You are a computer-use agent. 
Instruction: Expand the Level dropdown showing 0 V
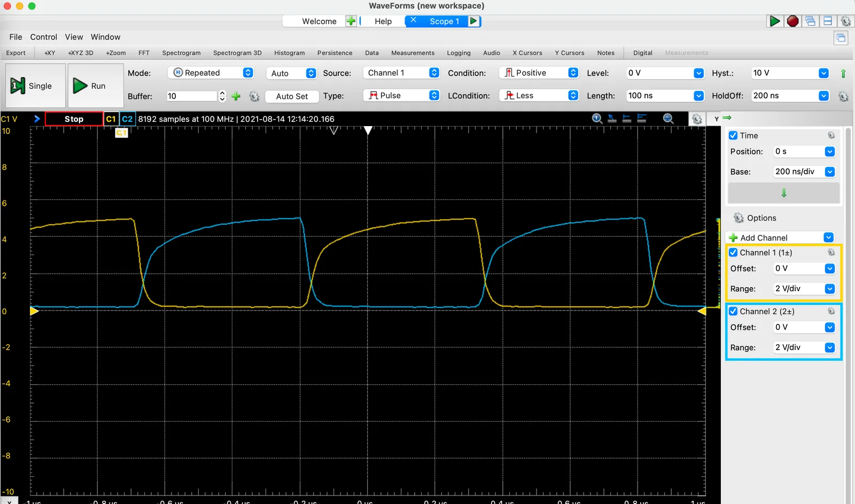(x=698, y=73)
